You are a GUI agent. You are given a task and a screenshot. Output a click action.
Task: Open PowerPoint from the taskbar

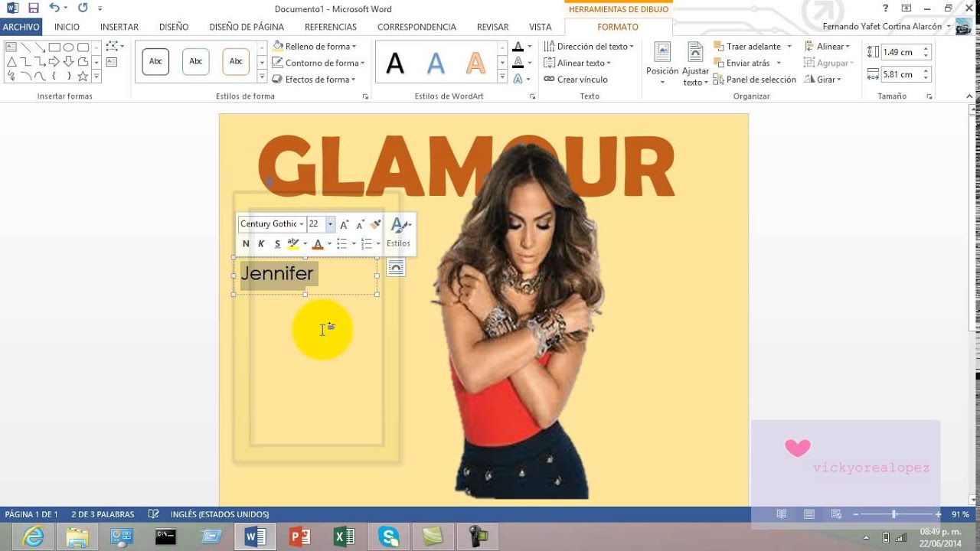point(299,537)
